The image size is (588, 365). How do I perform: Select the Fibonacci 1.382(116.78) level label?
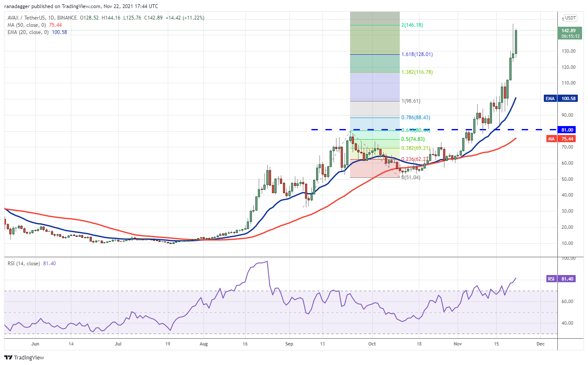(417, 72)
